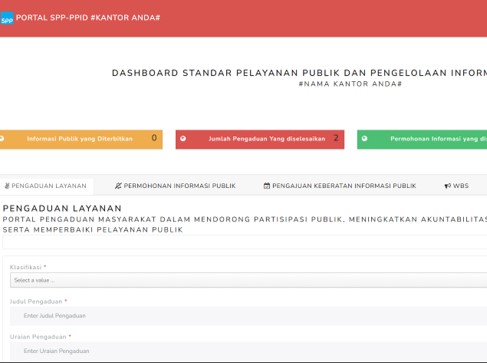
Task: Click the pen icon on Permohonan Informasi tab
Action: coord(118,186)
